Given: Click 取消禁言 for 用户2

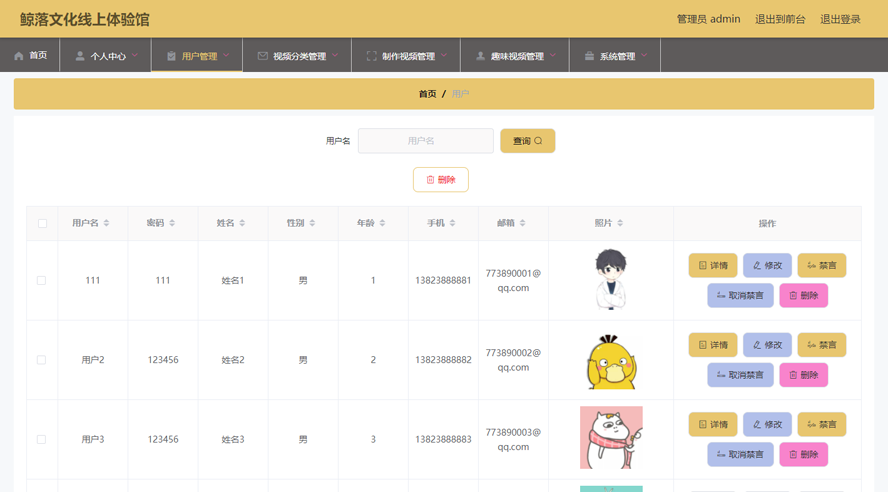Looking at the screenshot, I should point(740,375).
